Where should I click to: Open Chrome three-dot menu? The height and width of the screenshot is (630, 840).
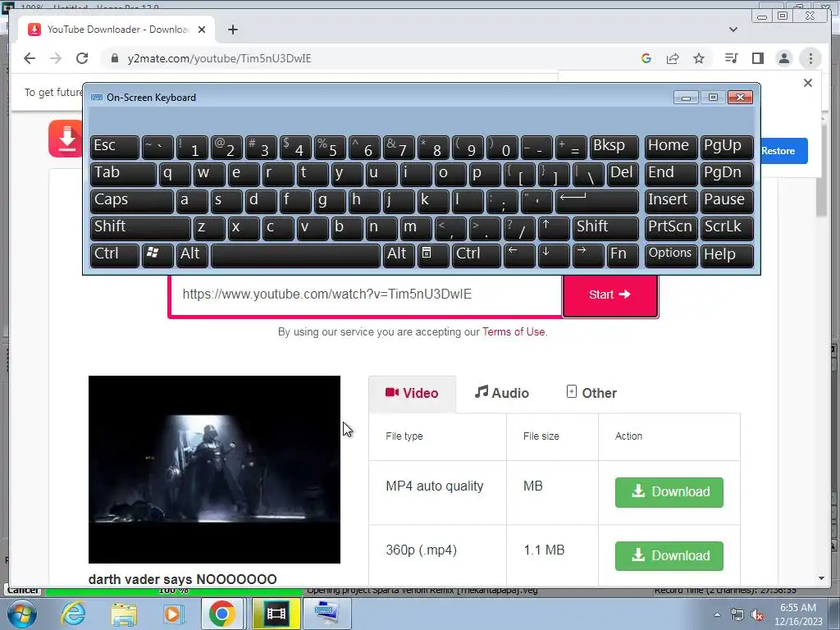click(810, 58)
